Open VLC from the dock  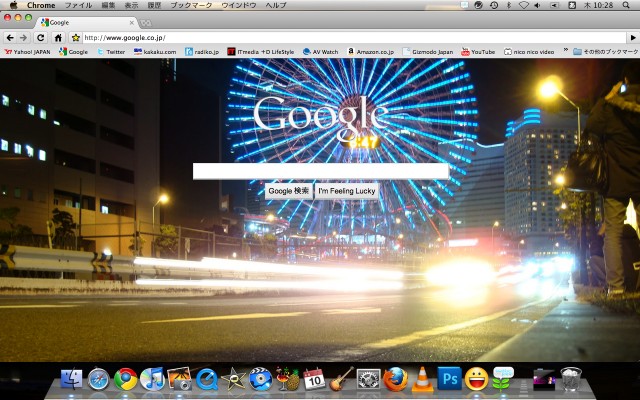pyautogui.click(x=422, y=379)
